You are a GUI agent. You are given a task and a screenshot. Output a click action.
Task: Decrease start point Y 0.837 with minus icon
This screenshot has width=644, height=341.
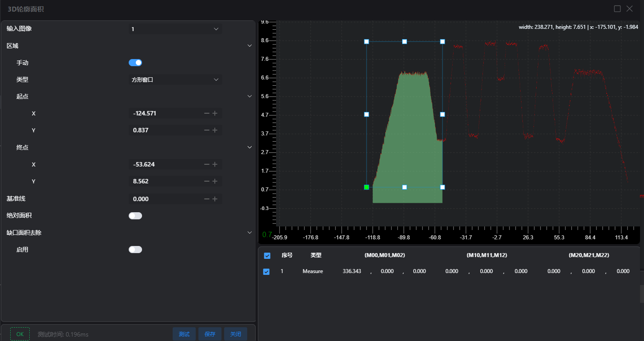click(x=207, y=130)
